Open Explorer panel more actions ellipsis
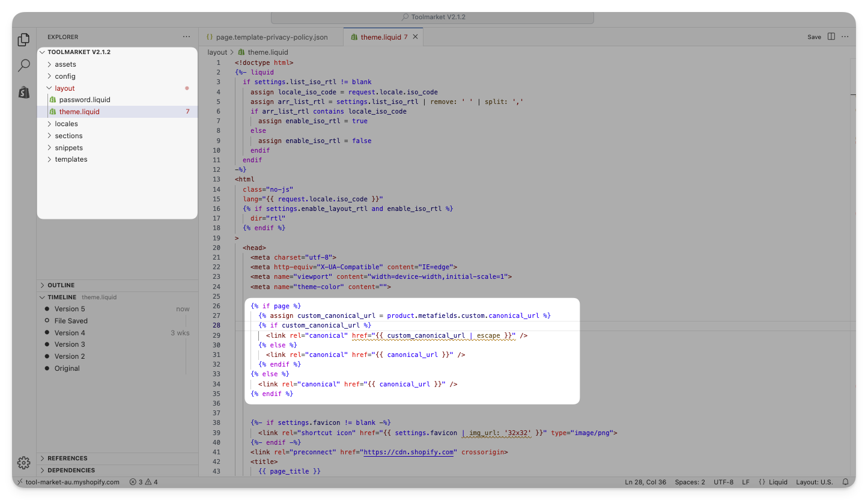This screenshot has width=868, height=500. [186, 37]
